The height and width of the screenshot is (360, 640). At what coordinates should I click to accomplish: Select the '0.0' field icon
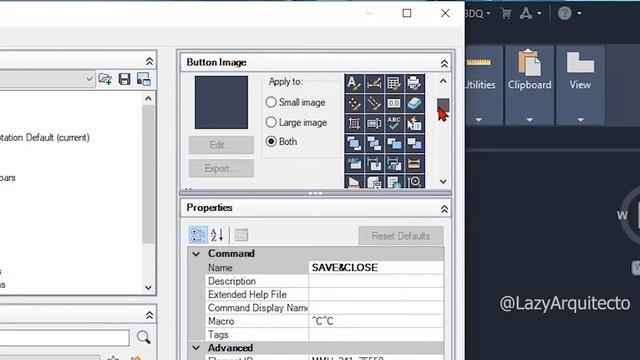[x=394, y=103]
